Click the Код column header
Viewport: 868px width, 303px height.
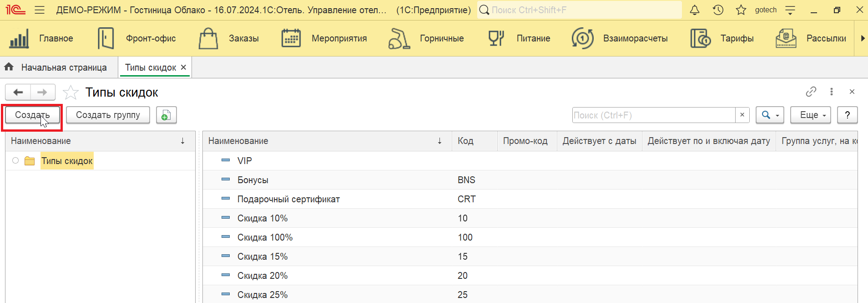[x=474, y=141]
